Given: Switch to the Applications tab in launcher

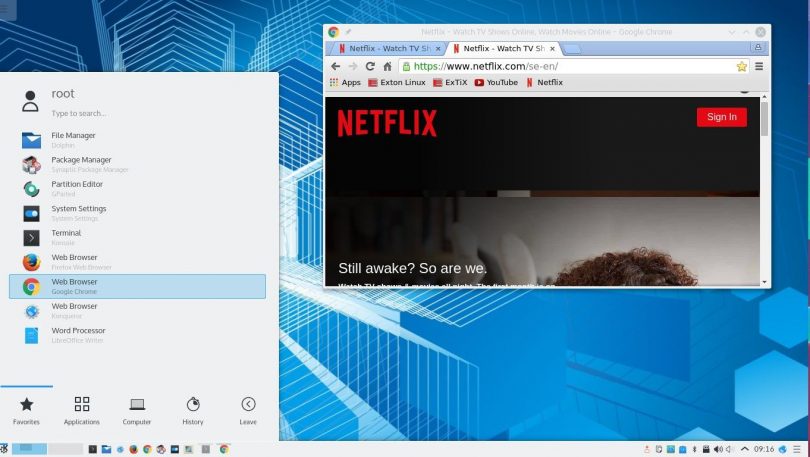Looking at the screenshot, I should [82, 411].
